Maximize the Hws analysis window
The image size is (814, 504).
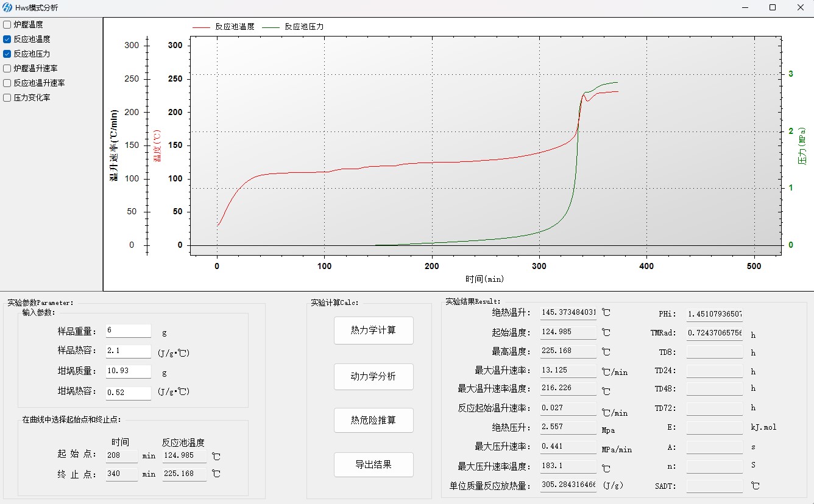773,8
